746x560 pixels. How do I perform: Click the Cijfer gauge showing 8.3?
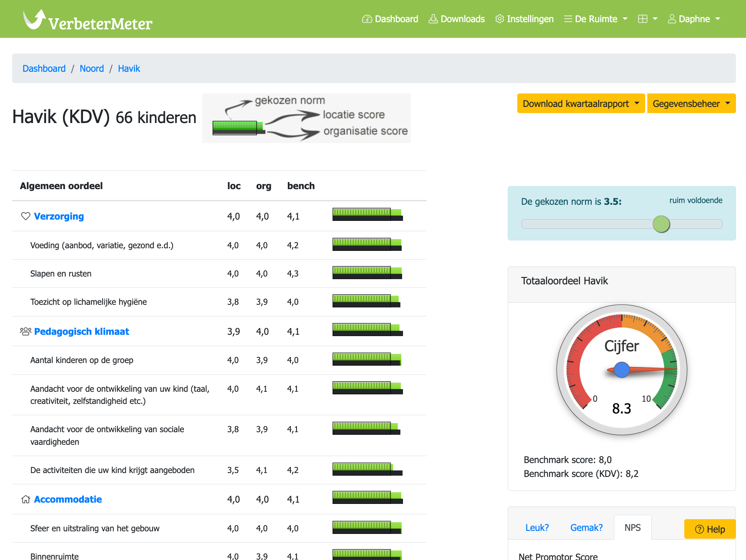tap(622, 370)
